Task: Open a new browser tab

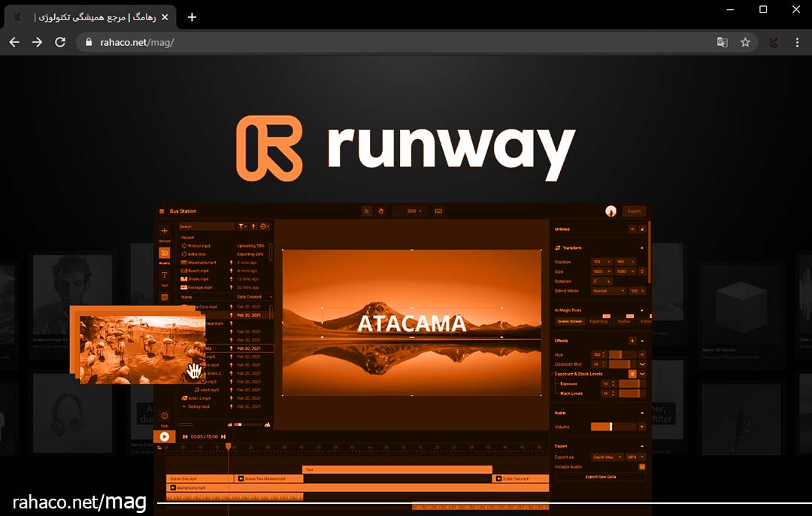Action: (x=192, y=17)
